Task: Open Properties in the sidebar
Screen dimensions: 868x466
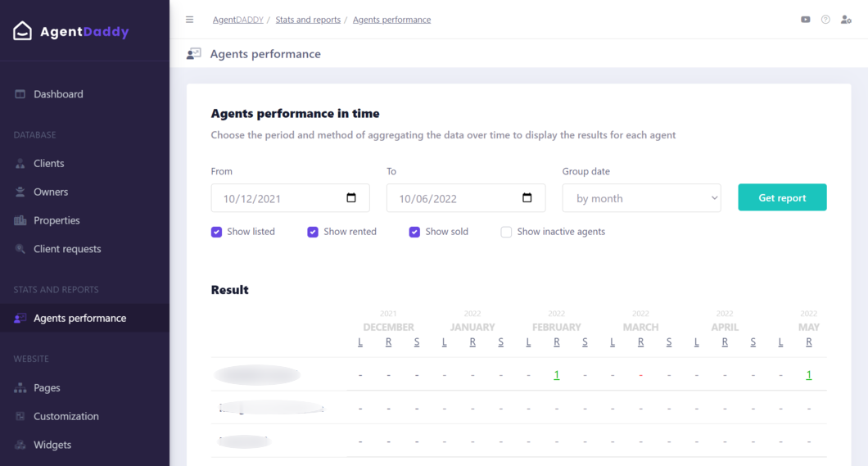Action: [57, 220]
